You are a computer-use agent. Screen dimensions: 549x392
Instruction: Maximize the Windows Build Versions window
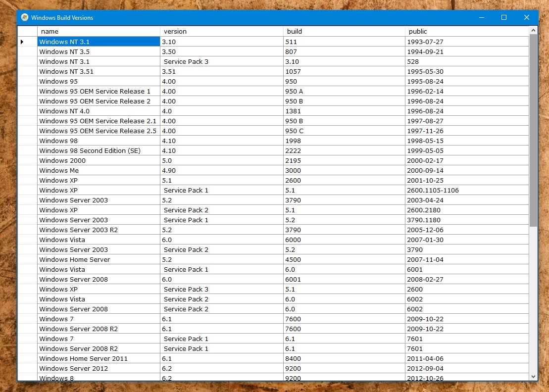(504, 17)
